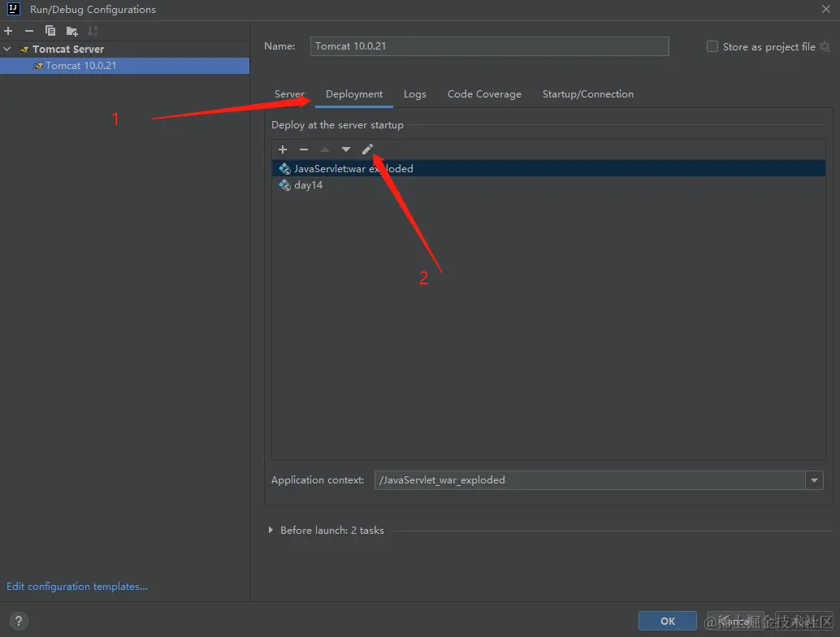
Task: Enable Store as project file checkbox
Action: 712,46
